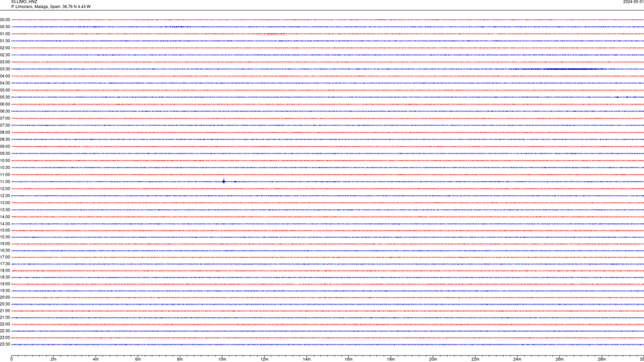Click the 18:00 time label
This screenshot has height=362, width=644.
point(5,270)
